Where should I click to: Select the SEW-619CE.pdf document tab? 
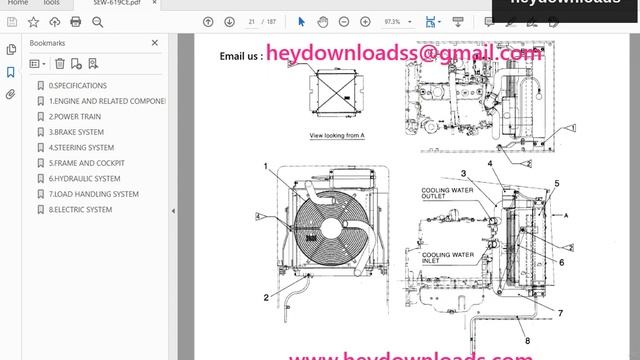[116, 3]
